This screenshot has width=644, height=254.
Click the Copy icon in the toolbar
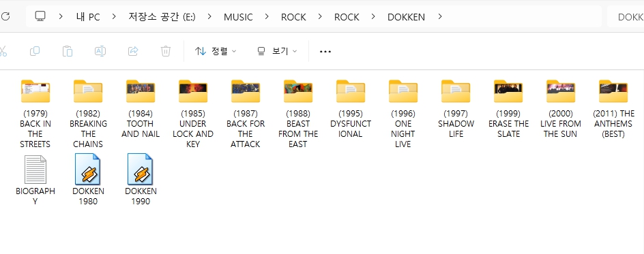tap(35, 51)
